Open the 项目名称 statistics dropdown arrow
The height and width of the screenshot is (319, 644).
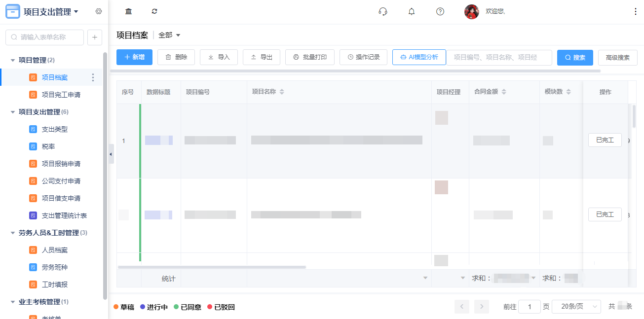[425, 278]
